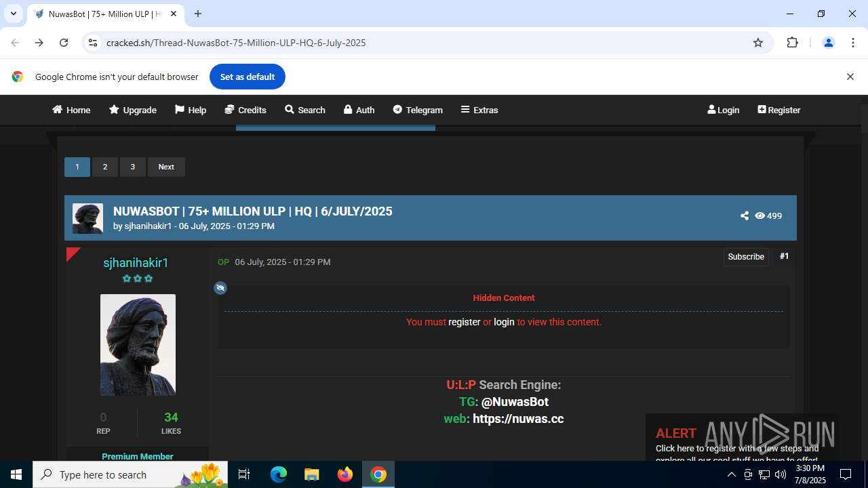Launch Firefox from taskbar
The height and width of the screenshot is (488, 868).
345,474
